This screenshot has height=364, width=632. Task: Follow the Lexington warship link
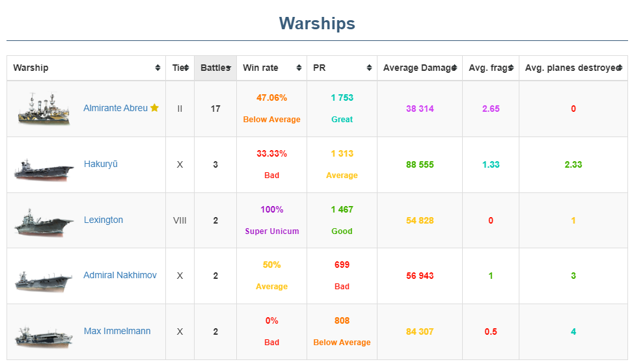(x=103, y=220)
